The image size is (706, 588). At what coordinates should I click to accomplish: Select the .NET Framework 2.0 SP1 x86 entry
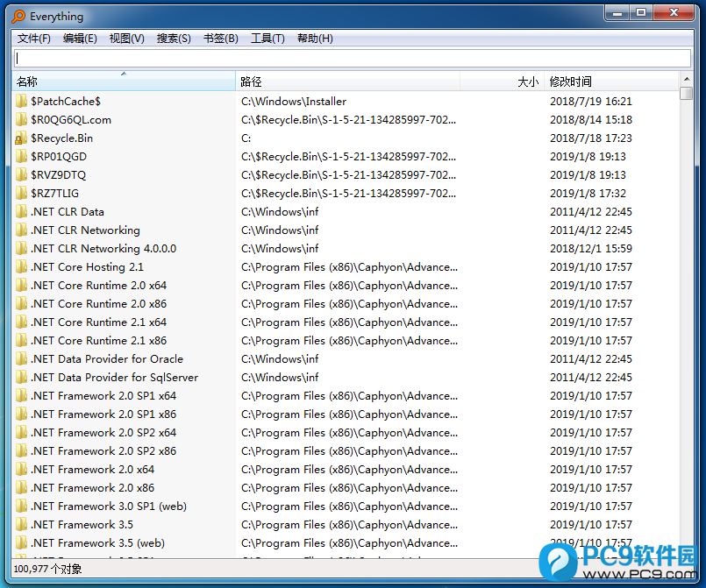pyautogui.click(x=103, y=414)
